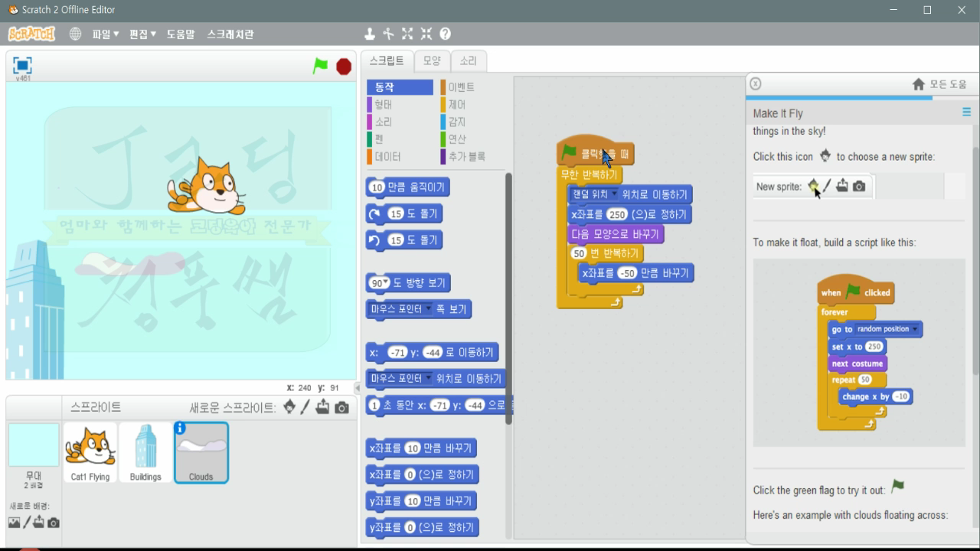This screenshot has width=980, height=551.
Task: Click the shrink sprite toolbar icon
Action: [x=427, y=34]
